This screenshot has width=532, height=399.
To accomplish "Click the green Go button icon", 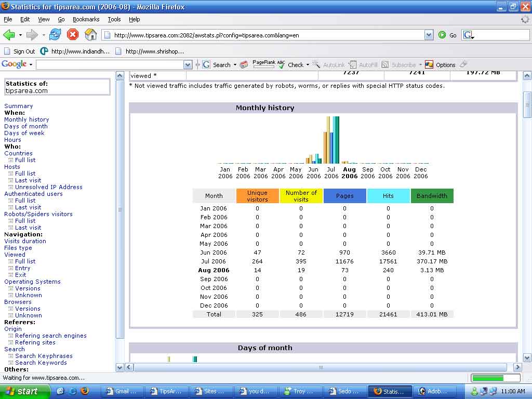I will coord(442,35).
